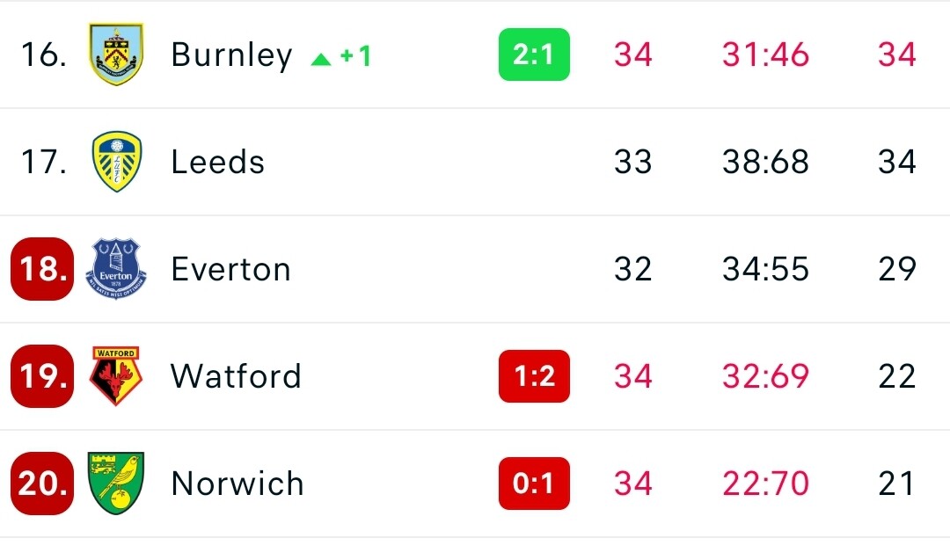Click Burnley's green upward position arrow
This screenshot has width=950, height=560.
[320, 59]
